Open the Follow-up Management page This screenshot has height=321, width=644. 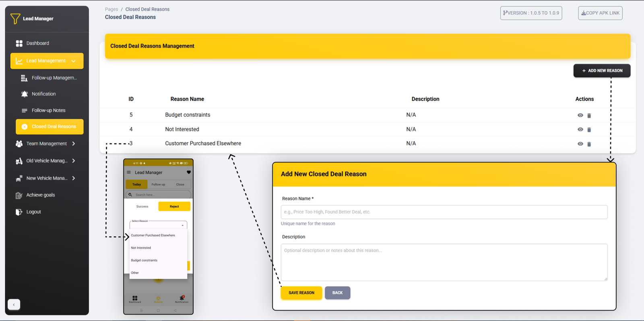pyautogui.click(x=54, y=78)
